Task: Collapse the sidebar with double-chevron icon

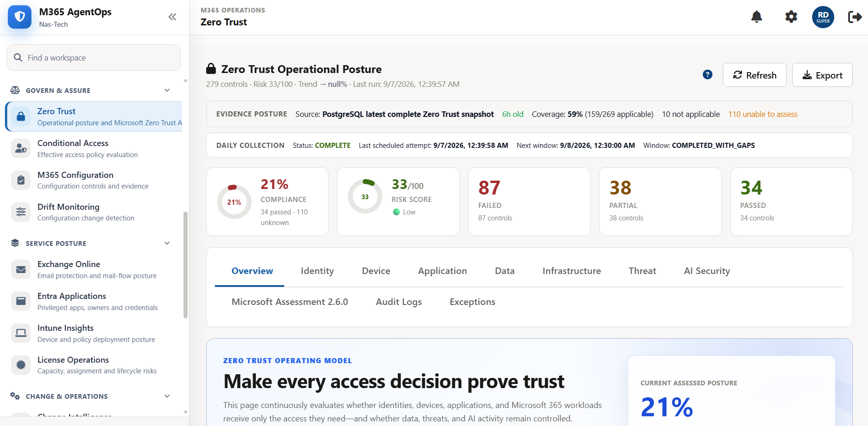Action: (x=172, y=17)
